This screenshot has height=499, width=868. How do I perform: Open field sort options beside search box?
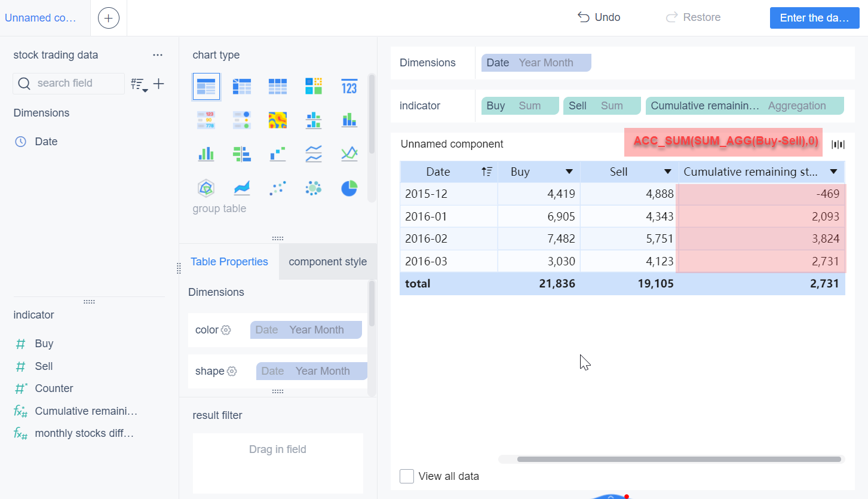[x=139, y=84]
